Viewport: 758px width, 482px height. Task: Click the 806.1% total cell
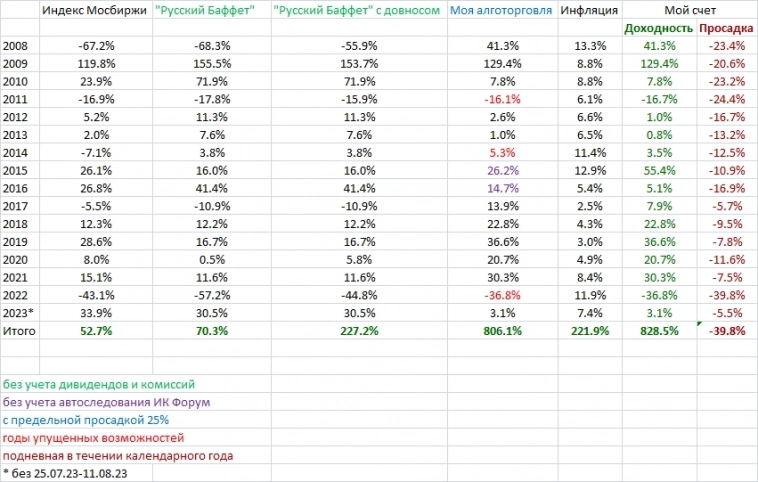503,333
